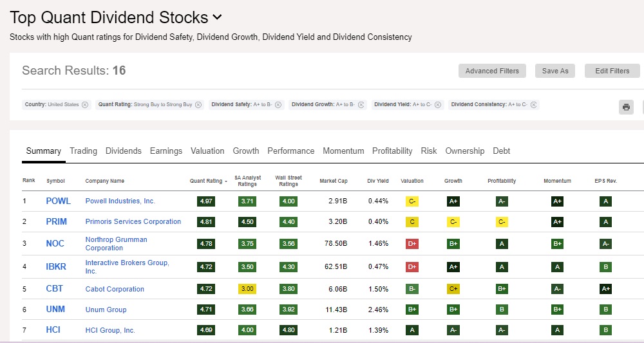Click Primoris Services Corporation link
This screenshot has height=343, width=644.
click(133, 221)
